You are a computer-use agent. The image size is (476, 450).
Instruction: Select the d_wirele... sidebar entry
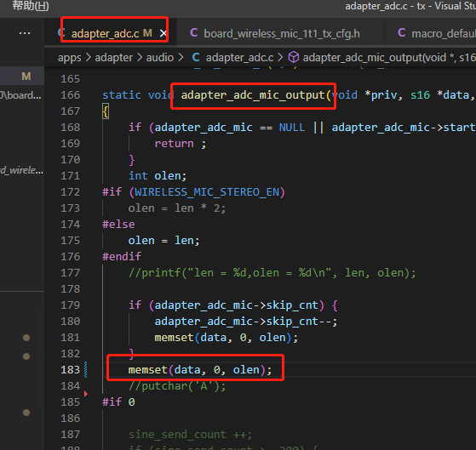click(22, 170)
